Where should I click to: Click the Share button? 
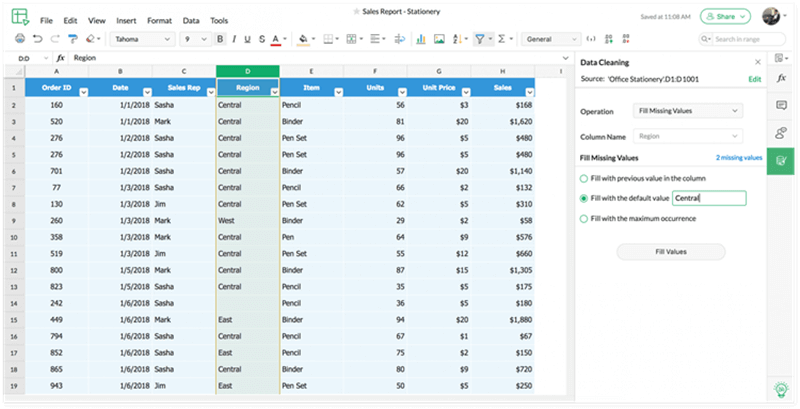tap(725, 16)
